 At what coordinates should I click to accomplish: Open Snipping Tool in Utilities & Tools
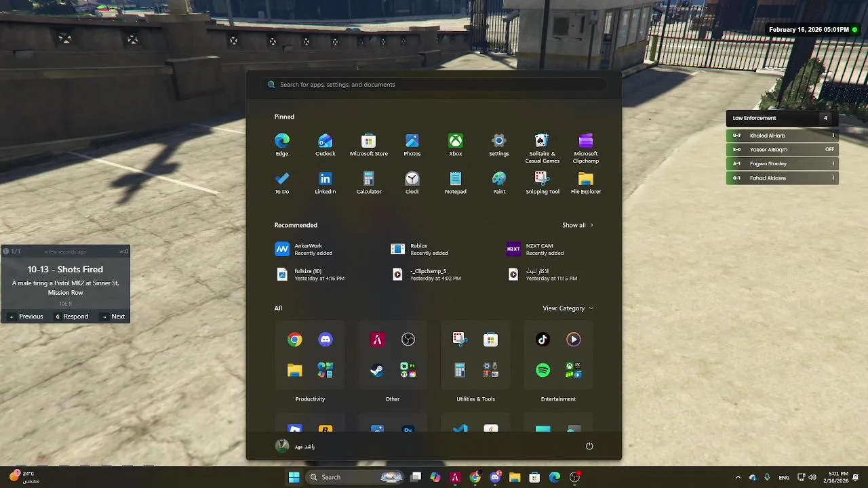pyautogui.click(x=460, y=340)
